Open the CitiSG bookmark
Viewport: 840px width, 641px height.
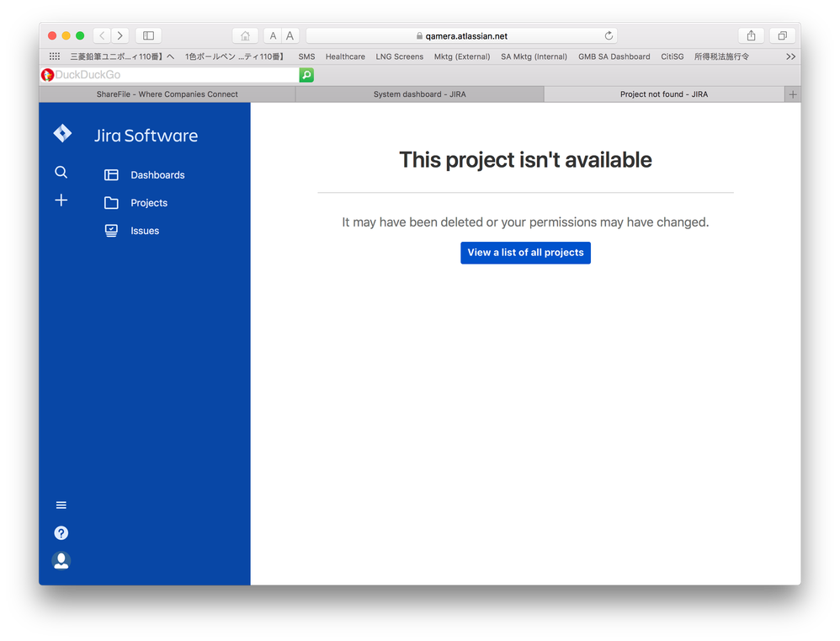pyautogui.click(x=673, y=56)
